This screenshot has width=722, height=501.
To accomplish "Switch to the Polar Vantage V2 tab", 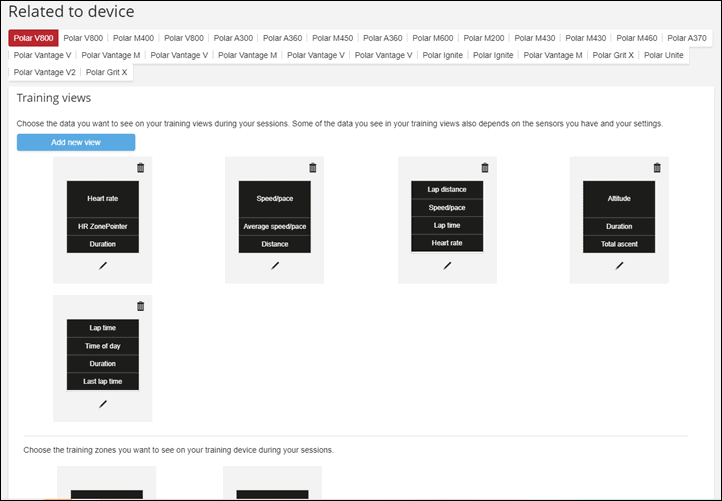I will pyautogui.click(x=45, y=72).
